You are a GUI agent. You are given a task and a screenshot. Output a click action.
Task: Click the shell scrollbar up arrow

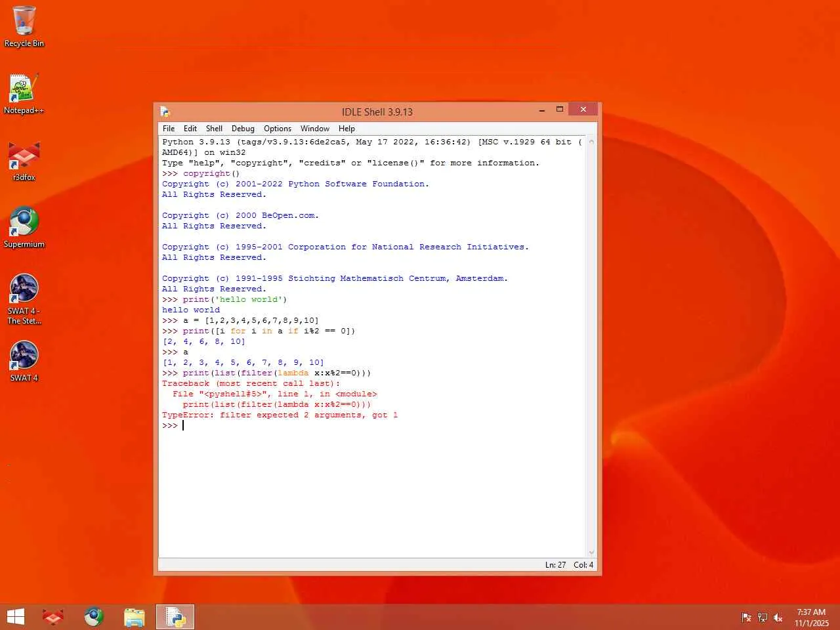point(591,142)
